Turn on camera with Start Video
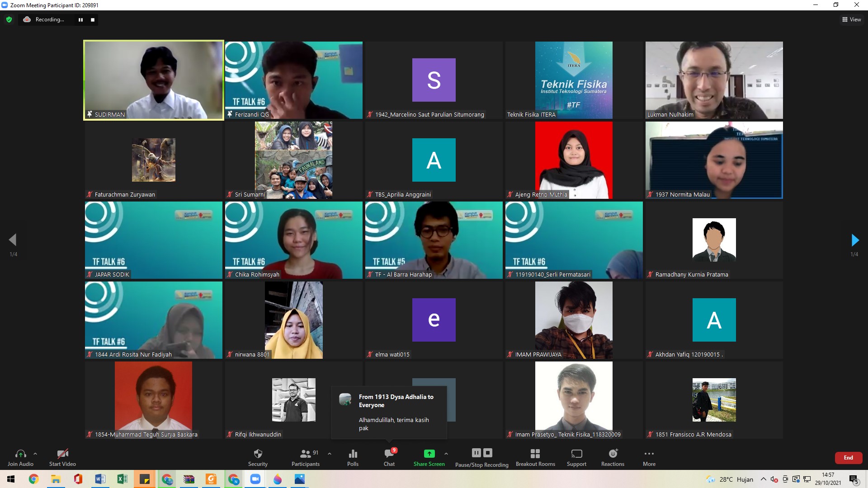Viewport: 868px width, 488px height. [62, 457]
